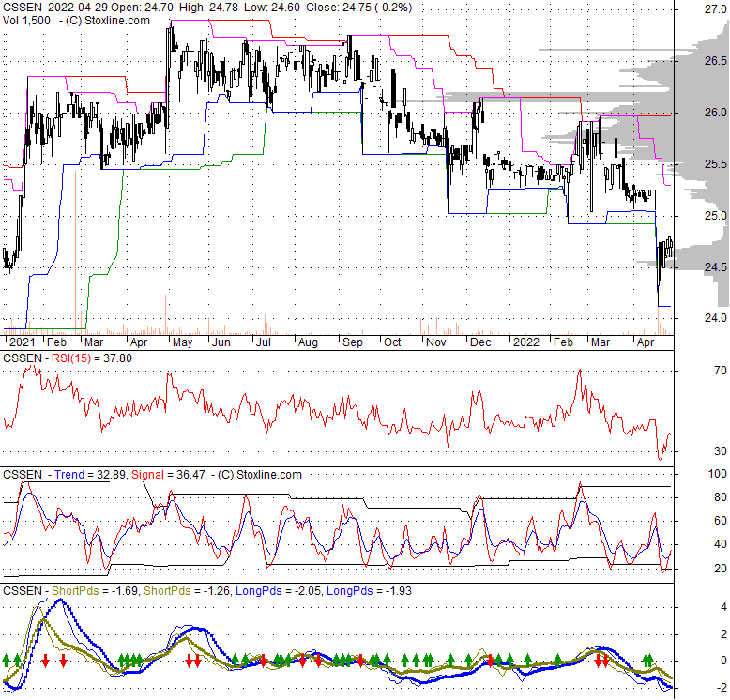Click the 26.0 price axis label

(x=715, y=113)
